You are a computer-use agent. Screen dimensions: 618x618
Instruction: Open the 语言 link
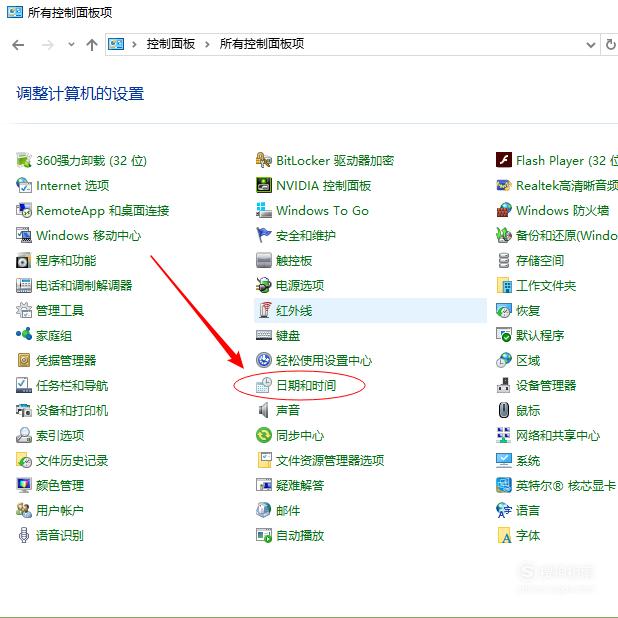[x=528, y=510]
